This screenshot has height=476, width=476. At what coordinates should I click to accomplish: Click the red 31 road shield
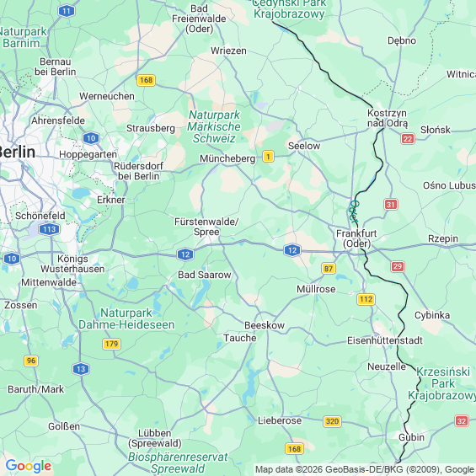pyautogui.click(x=391, y=205)
